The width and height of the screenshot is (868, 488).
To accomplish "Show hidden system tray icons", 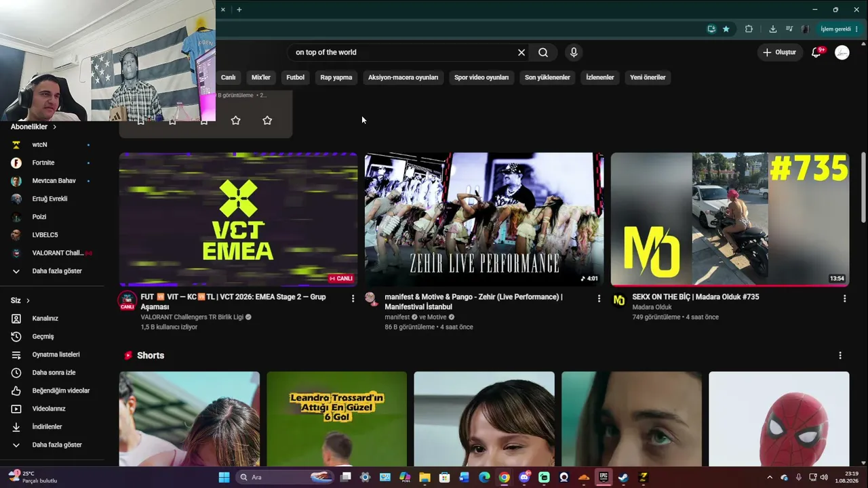I will click(x=769, y=477).
